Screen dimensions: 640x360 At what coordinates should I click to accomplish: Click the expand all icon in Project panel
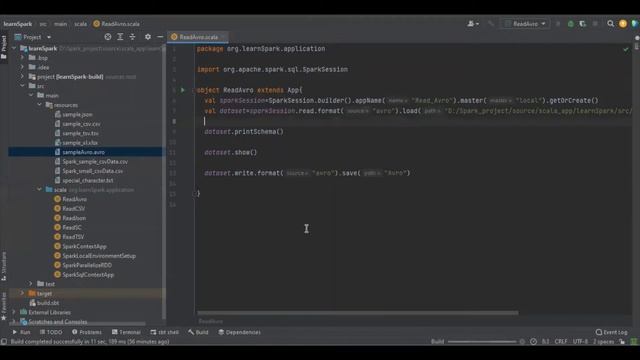click(120, 37)
